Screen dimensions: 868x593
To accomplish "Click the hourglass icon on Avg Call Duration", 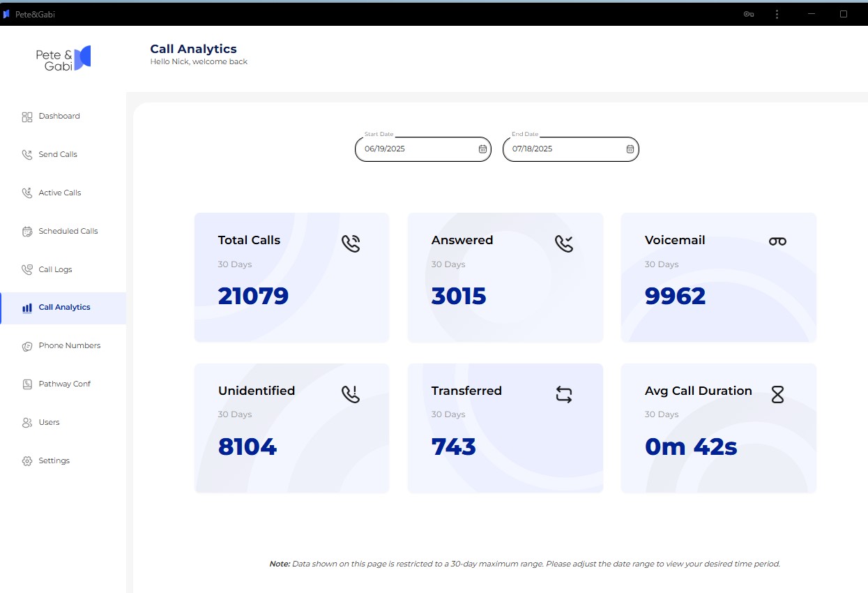I will coord(777,394).
